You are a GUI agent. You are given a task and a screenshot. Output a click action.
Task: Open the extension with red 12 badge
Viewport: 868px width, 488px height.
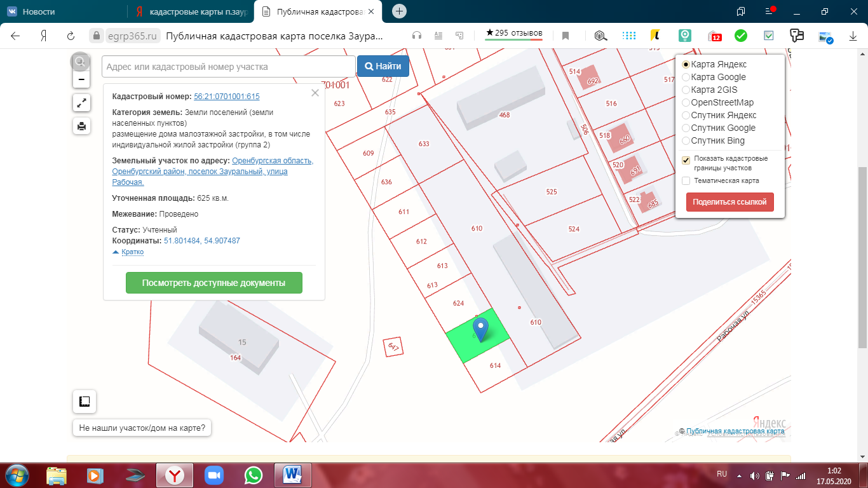(x=714, y=36)
